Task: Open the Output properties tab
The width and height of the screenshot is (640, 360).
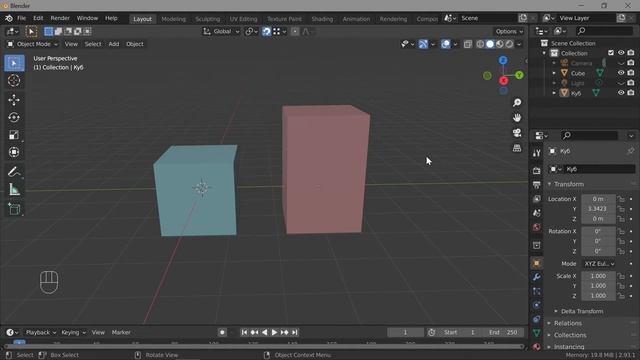Action: pos(536,184)
